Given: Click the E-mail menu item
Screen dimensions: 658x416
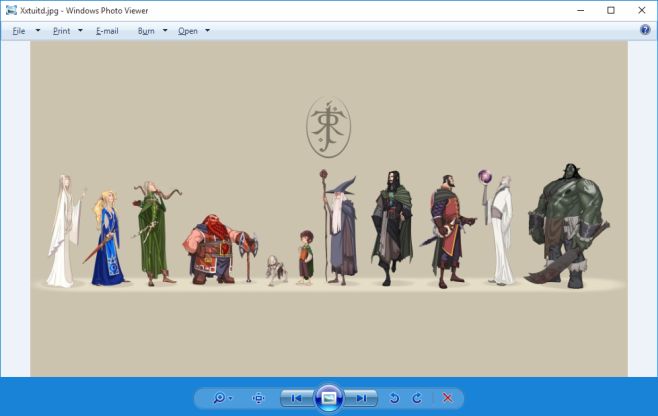Looking at the screenshot, I should [107, 31].
